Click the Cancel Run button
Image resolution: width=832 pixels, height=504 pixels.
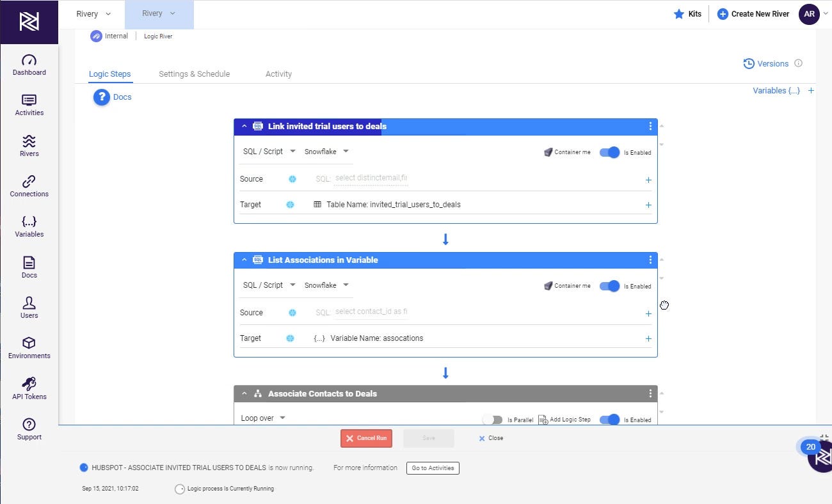coord(366,438)
